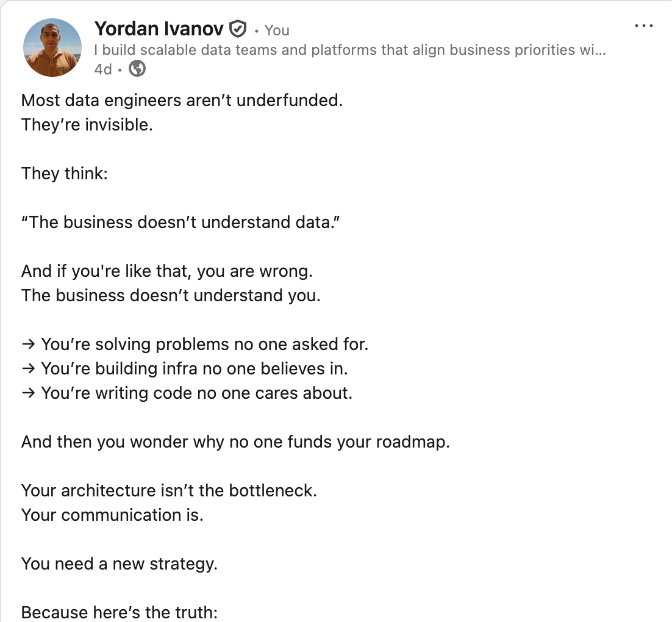Click the arrow before "You're building infra"
This screenshot has width=672, height=622.
click(28, 369)
